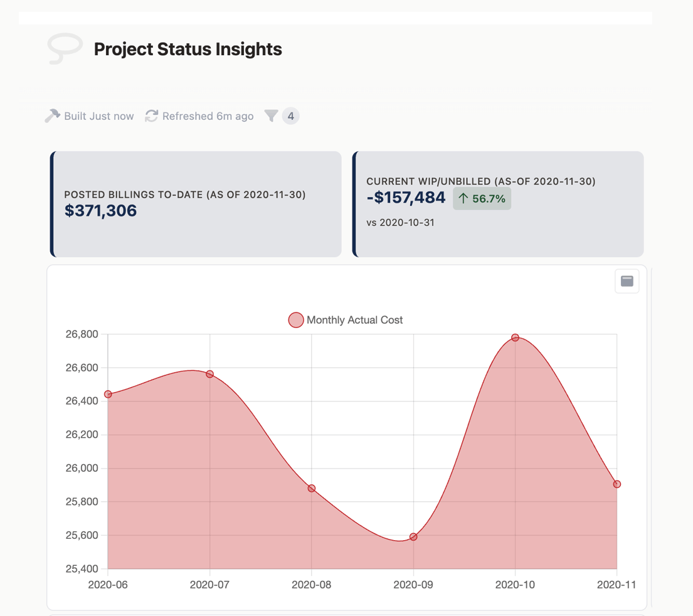Toggle the Monthly Actual Cost legend label
The width and height of the screenshot is (693, 616).
point(354,320)
